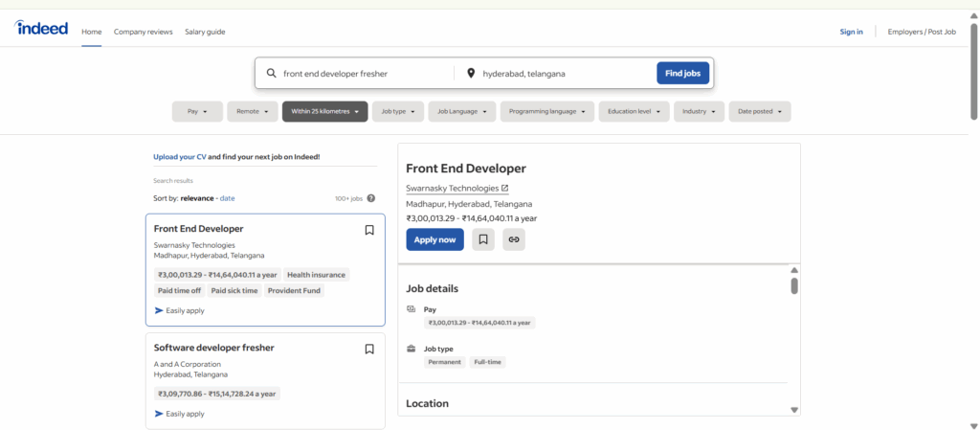This screenshot has width=980, height=430.
Task: Click Easily apply arrow on Front End Developer card
Action: pyautogui.click(x=159, y=310)
